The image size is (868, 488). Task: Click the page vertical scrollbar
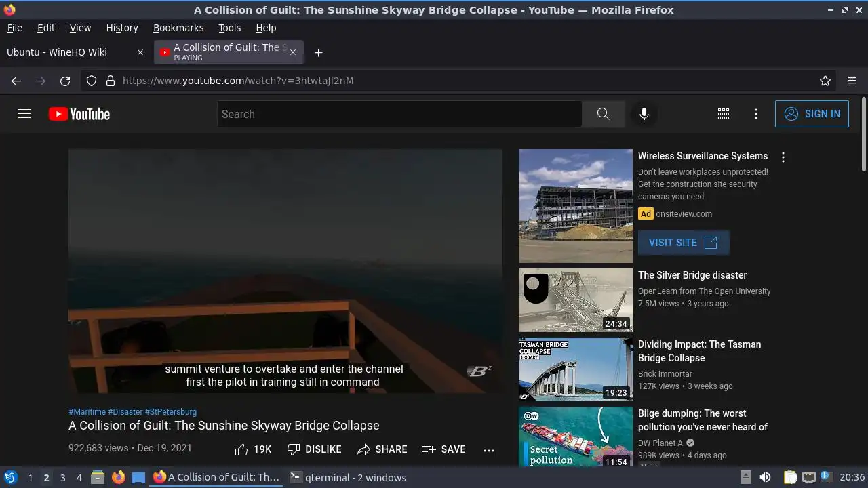(863, 134)
